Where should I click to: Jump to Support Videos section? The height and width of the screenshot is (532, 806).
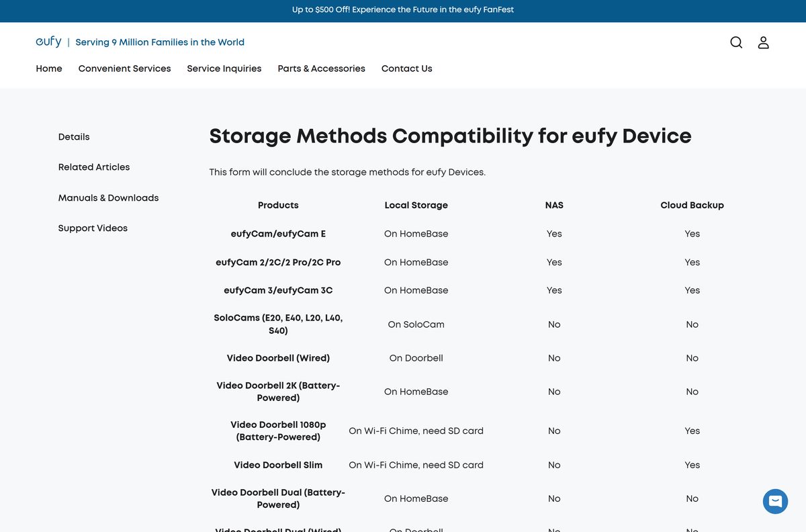pos(93,228)
